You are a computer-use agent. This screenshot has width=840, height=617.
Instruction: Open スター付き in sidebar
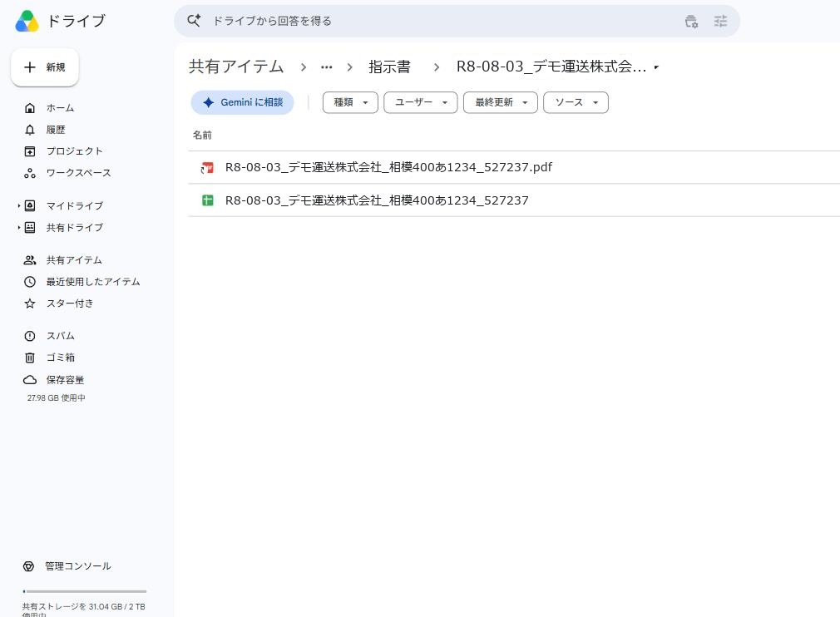coord(70,304)
